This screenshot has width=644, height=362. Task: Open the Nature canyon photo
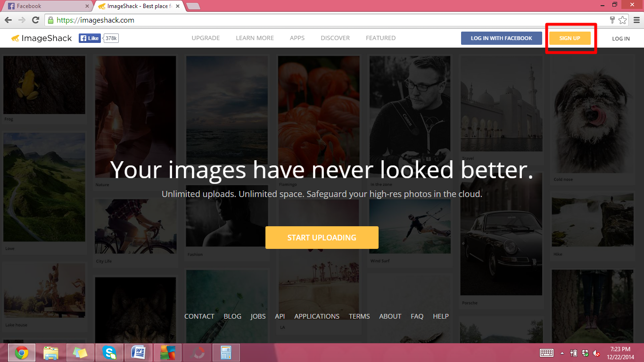(136, 118)
